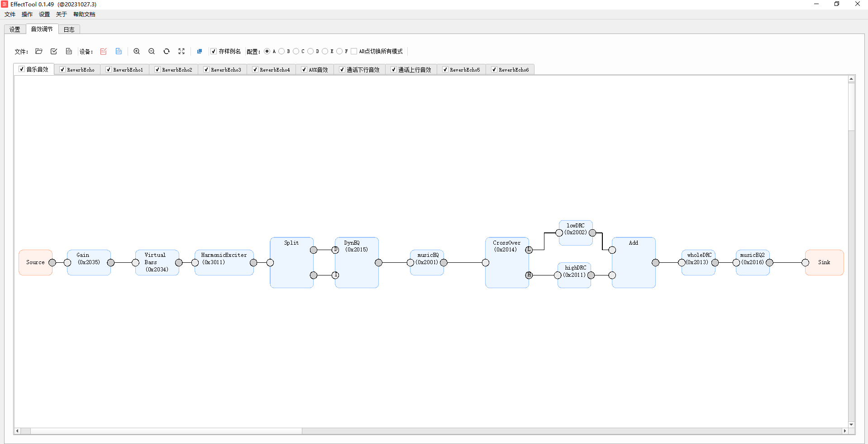Select the HarmonicExciter (0x3011) node

[x=224, y=262]
